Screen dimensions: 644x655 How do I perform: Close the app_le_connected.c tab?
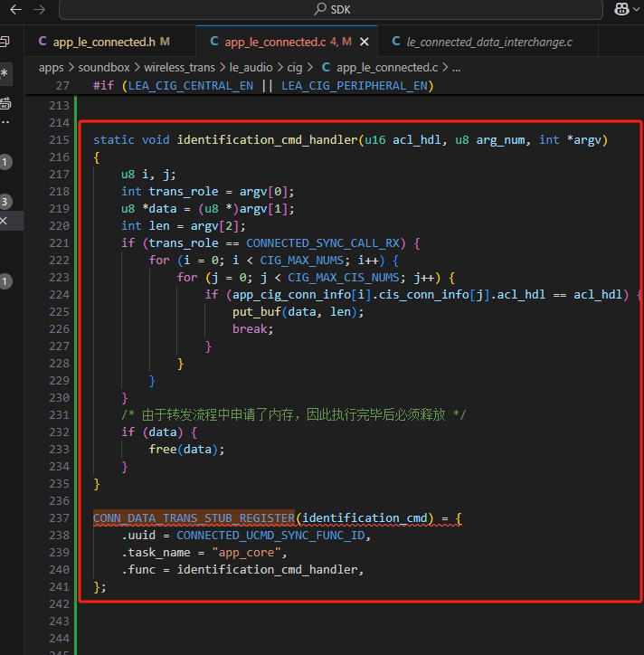click(365, 42)
